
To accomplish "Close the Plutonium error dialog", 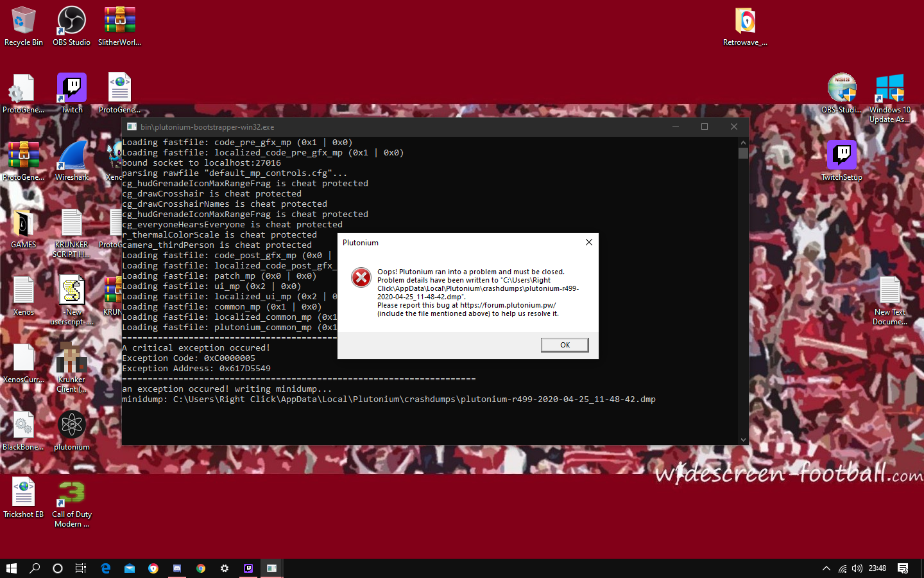I will 589,242.
